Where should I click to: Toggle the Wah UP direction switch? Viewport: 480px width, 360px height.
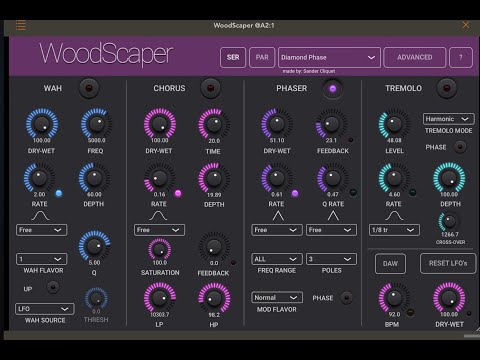pyautogui.click(x=53, y=287)
